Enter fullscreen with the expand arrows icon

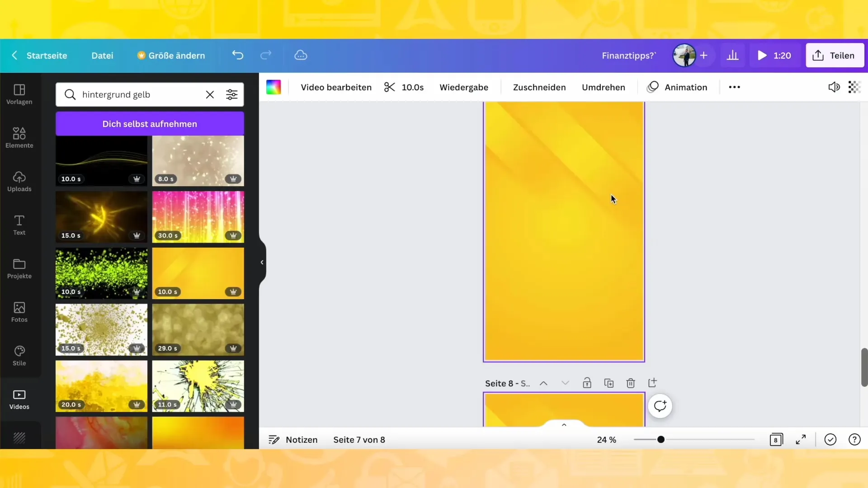pyautogui.click(x=801, y=439)
